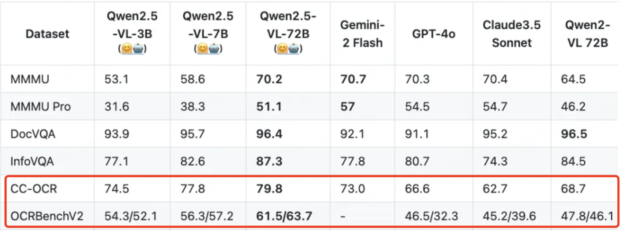Select the InfoVQA row label
The image size is (644, 231).
32,161
